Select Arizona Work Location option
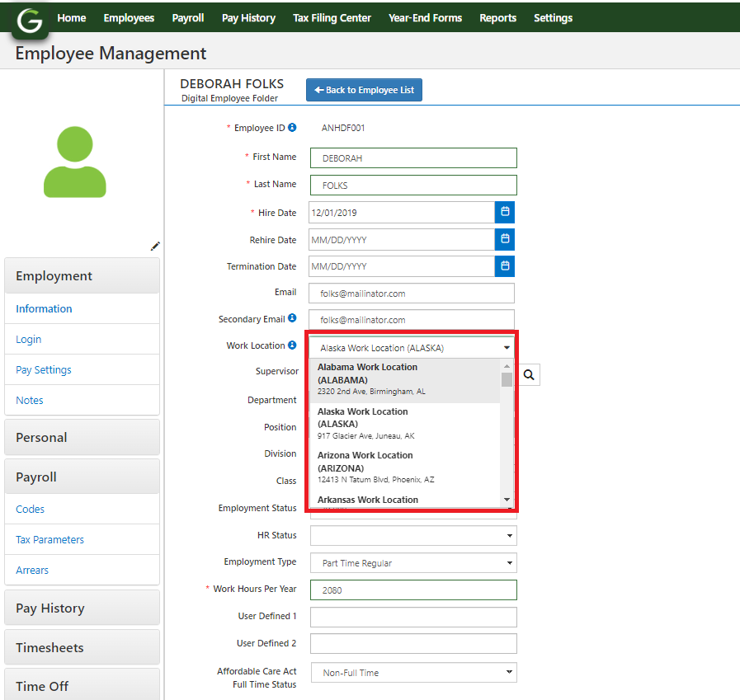The image size is (740, 700). pyautogui.click(x=404, y=468)
